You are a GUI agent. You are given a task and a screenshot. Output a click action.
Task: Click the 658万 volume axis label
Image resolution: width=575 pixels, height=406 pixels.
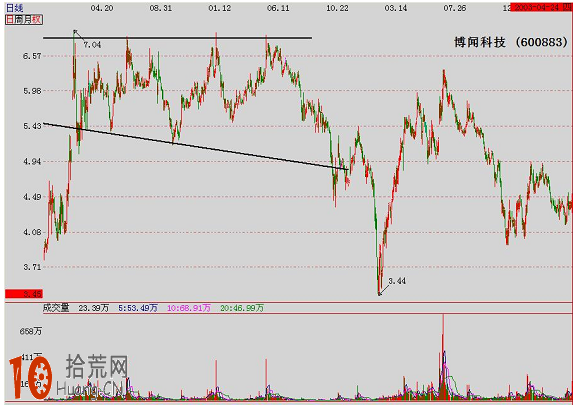point(31,331)
